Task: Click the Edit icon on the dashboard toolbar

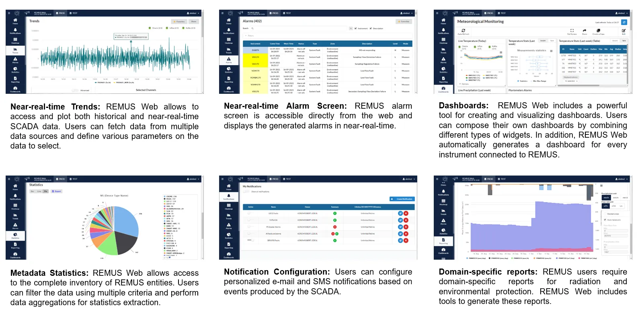Action: (x=623, y=31)
